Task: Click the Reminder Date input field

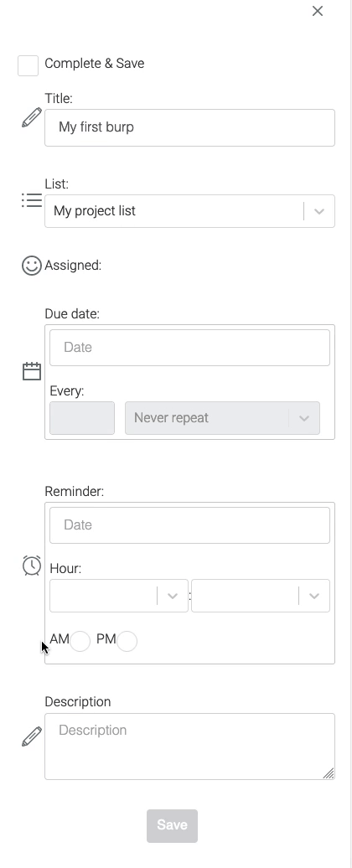Action: 190,525
